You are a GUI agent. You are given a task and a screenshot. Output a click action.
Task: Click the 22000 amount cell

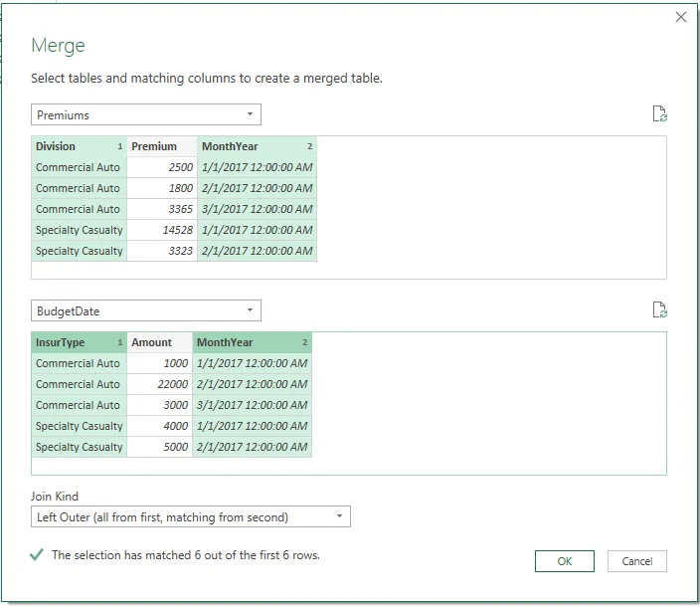coord(160,384)
